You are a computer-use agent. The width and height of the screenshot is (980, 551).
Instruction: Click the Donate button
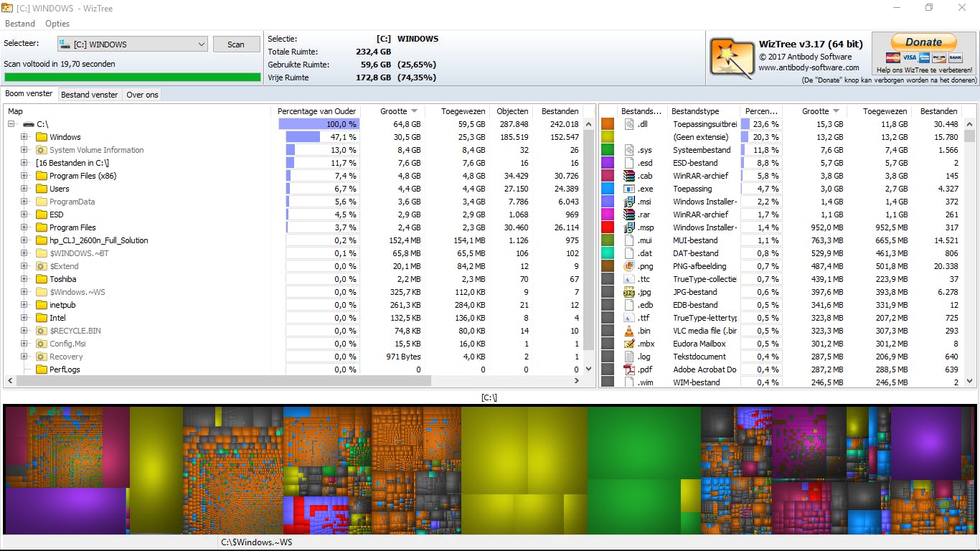tap(923, 42)
